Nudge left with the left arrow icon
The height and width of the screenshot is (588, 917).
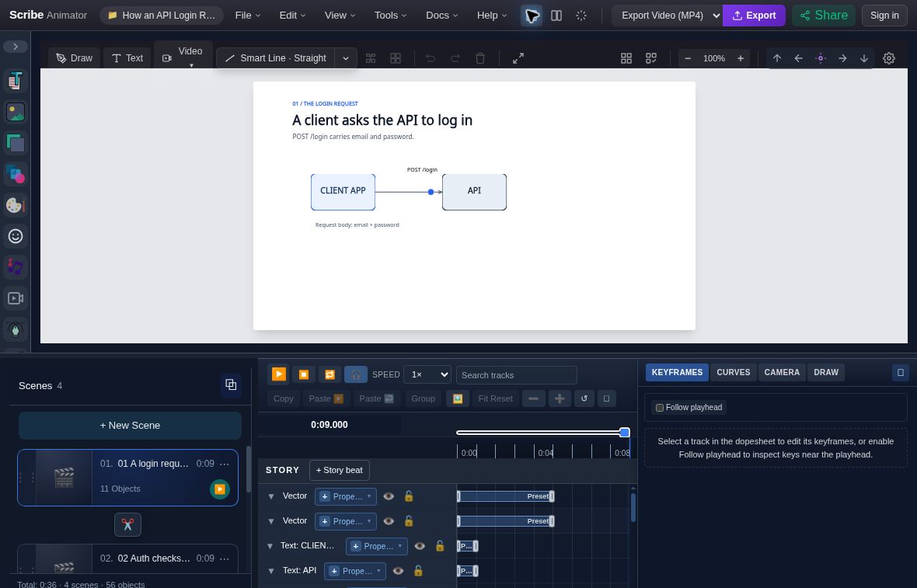tap(799, 58)
